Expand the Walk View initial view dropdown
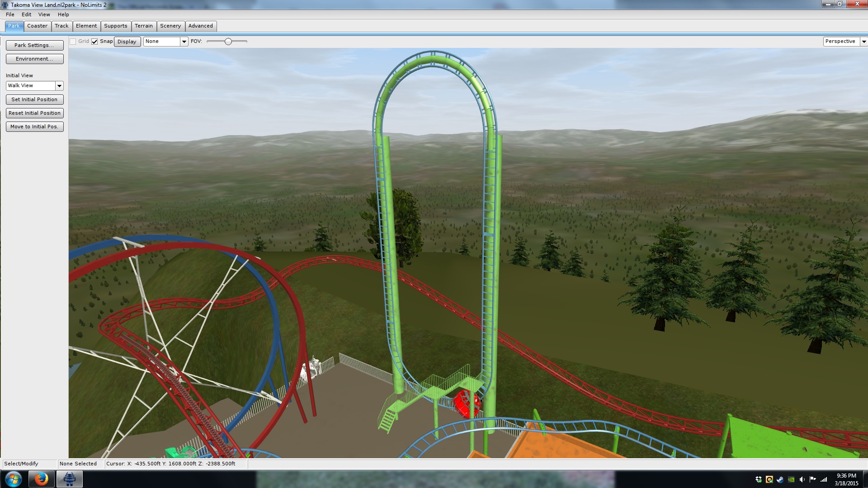868x488 pixels. [x=59, y=86]
